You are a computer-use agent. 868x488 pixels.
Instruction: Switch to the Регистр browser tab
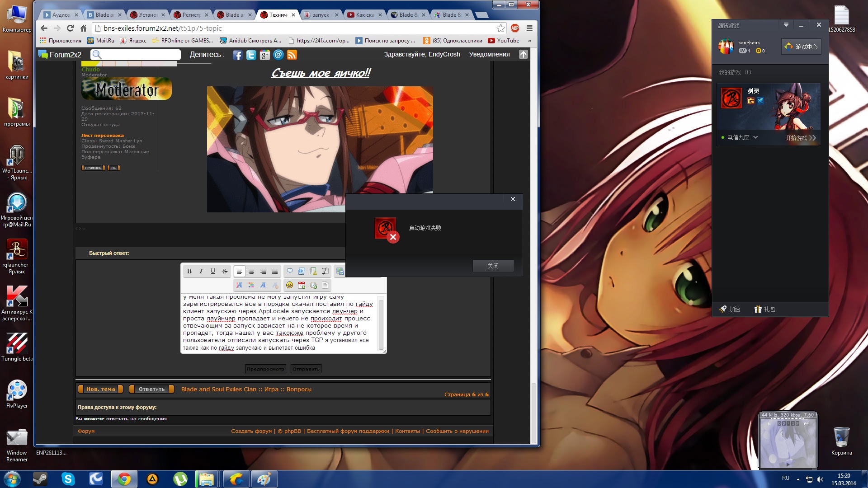click(191, 15)
